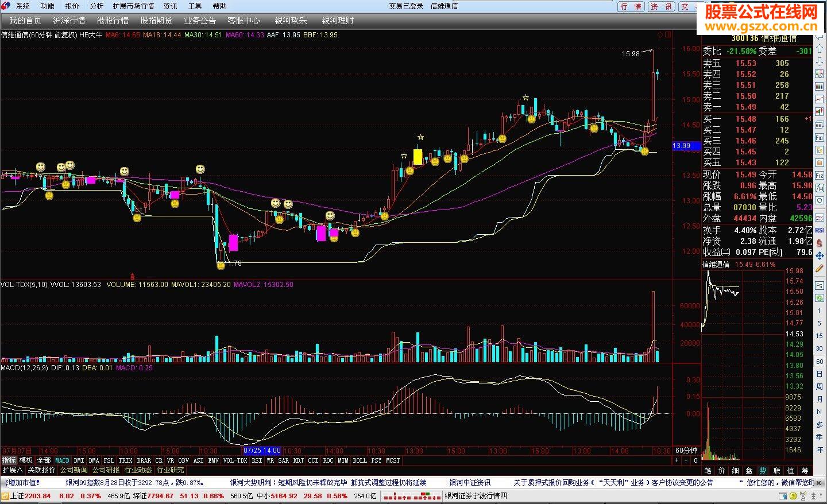Switch indicator to TRIX

point(125,460)
